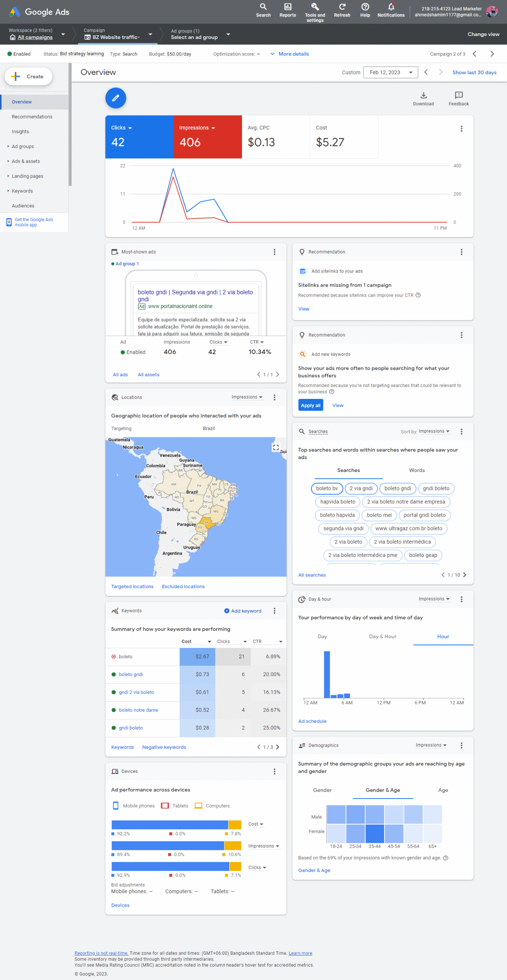The height and width of the screenshot is (980, 507).
Task: Click the Refresh icon in top bar
Action: [x=342, y=7]
